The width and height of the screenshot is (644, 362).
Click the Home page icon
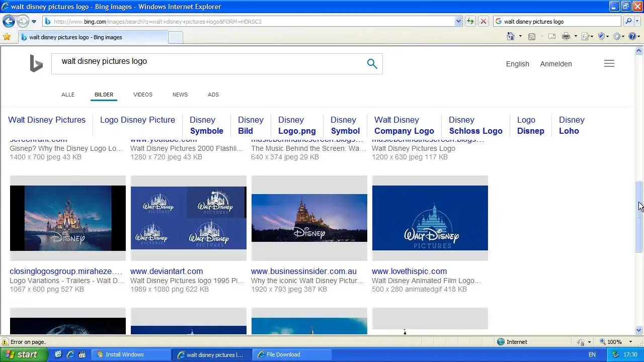pyautogui.click(x=511, y=36)
